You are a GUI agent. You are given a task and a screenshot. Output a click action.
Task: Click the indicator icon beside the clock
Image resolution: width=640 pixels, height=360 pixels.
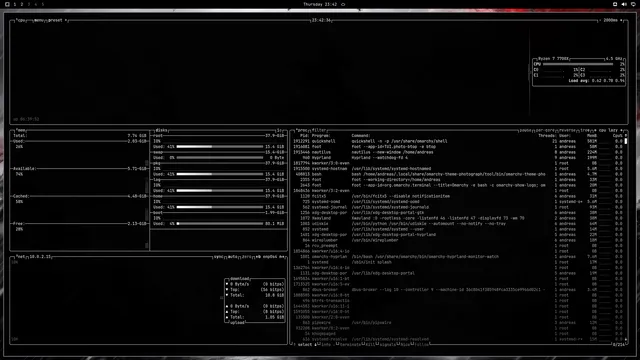click(343, 4)
